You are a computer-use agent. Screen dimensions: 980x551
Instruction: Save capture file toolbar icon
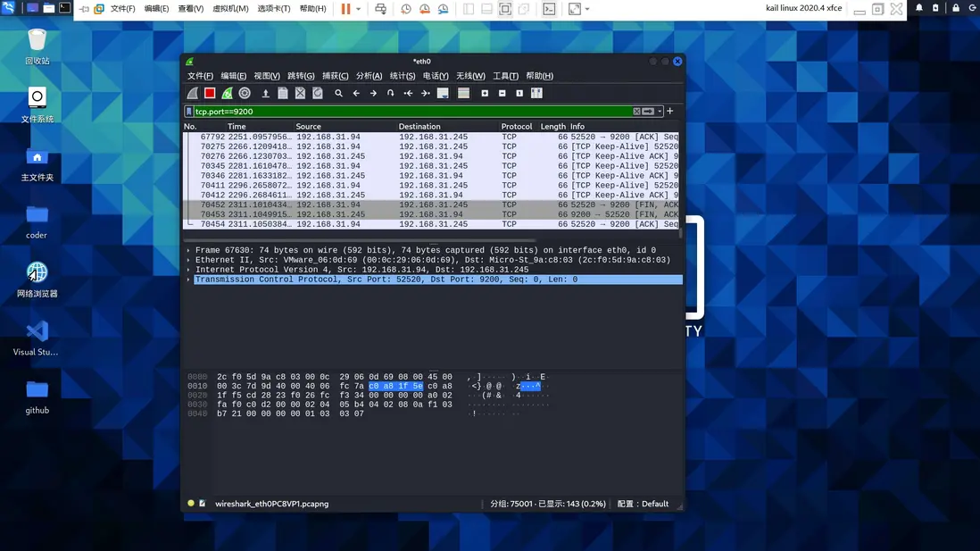tap(283, 93)
